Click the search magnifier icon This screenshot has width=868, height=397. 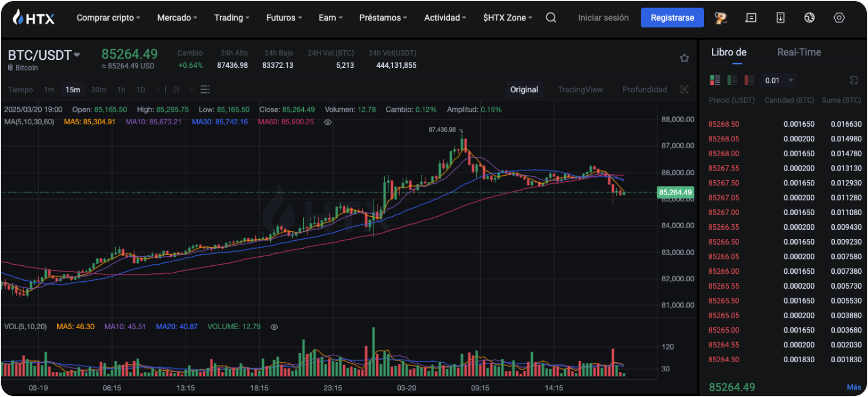pyautogui.click(x=550, y=18)
